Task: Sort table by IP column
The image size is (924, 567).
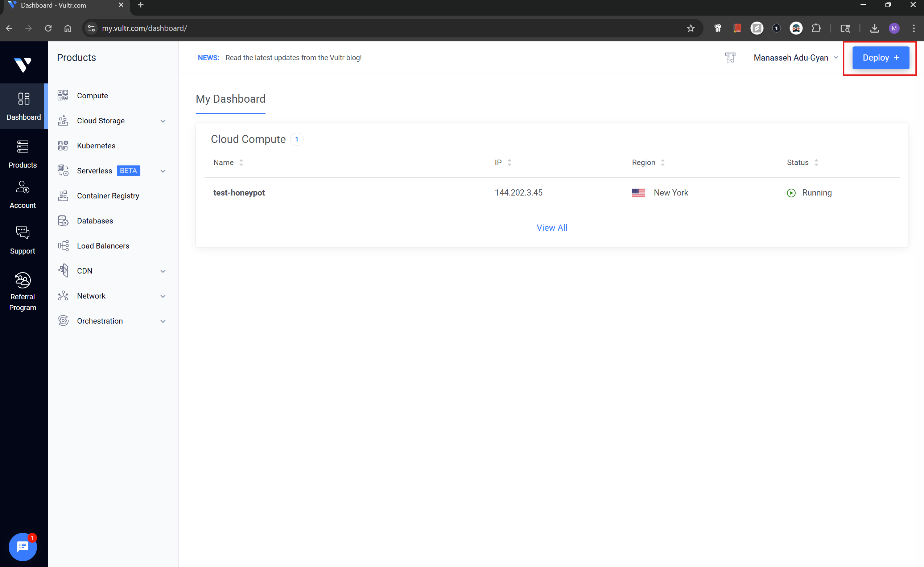Action: coord(503,163)
